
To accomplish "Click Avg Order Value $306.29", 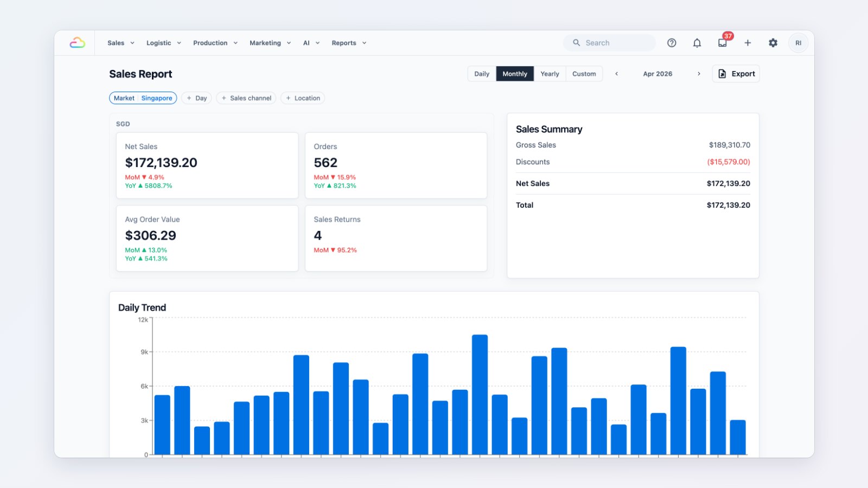I will (150, 235).
